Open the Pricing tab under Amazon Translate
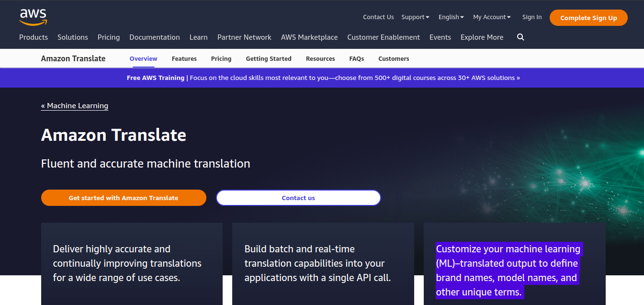This screenshot has width=644, height=305. click(x=221, y=58)
